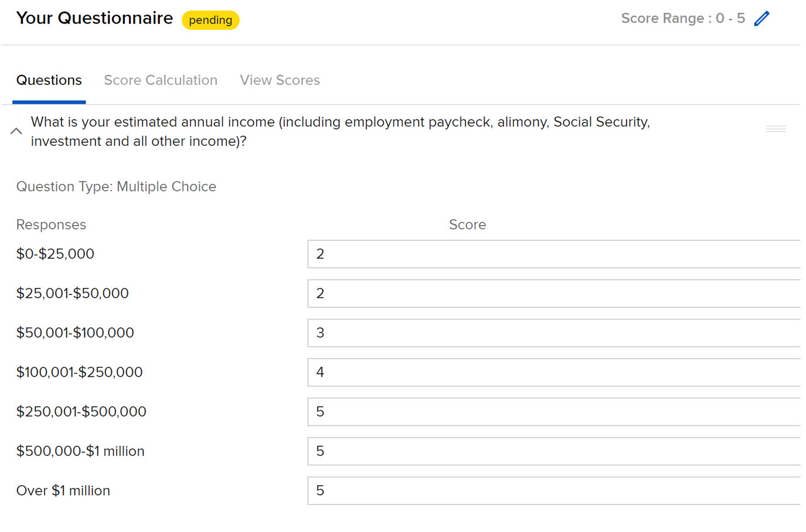Switch to the Score Calculation tab
This screenshot has height=532, width=806.
(x=161, y=80)
